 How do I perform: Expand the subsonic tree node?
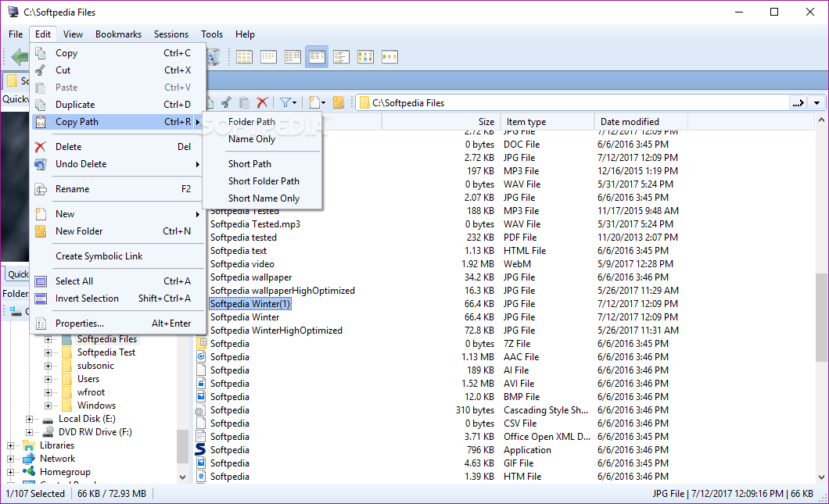[x=48, y=366]
